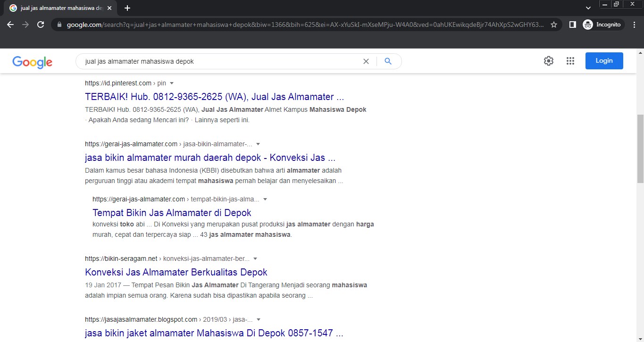Click the page vertical scrollbar thumb
The width and height of the screenshot is (644, 342).
[x=640, y=148]
